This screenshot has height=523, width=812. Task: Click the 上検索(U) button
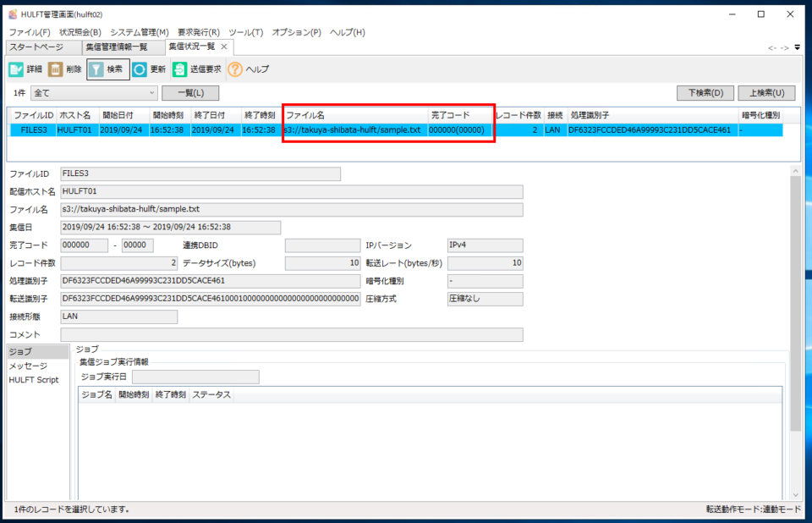pyautogui.click(x=766, y=93)
